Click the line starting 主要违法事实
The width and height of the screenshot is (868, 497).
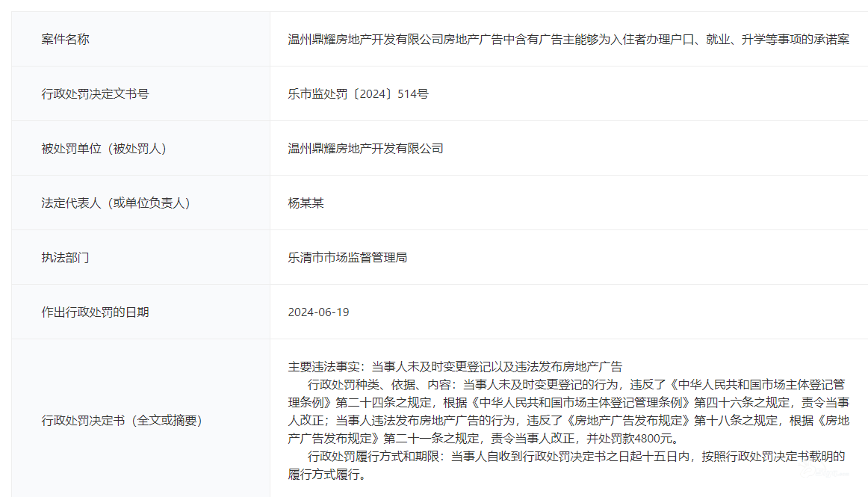(455, 366)
